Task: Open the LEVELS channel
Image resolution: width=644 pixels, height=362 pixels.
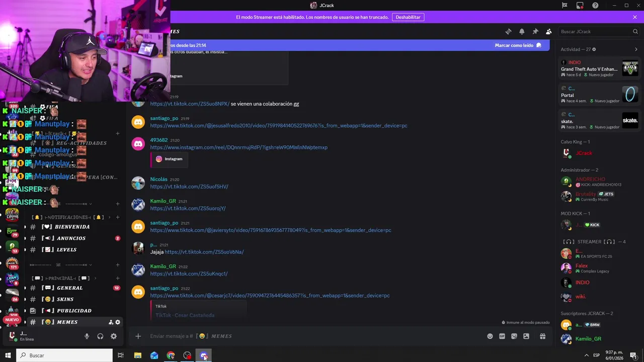Action: pyautogui.click(x=74, y=250)
